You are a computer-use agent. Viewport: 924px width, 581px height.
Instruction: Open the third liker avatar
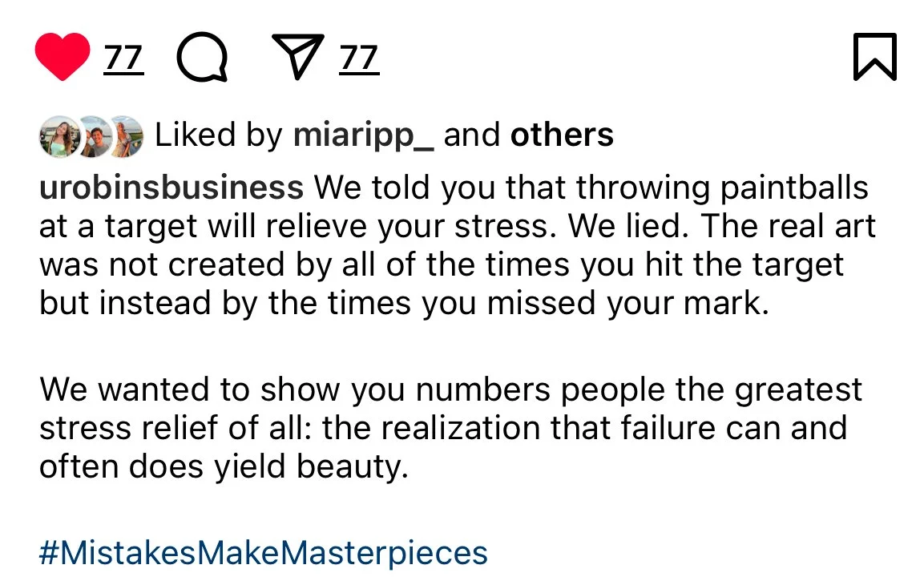tap(127, 136)
